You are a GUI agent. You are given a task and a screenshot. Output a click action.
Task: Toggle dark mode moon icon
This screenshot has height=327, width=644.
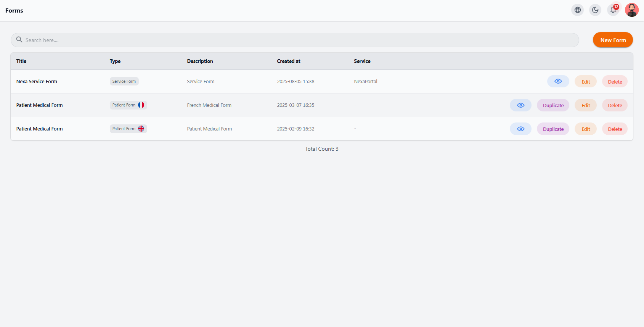[595, 10]
